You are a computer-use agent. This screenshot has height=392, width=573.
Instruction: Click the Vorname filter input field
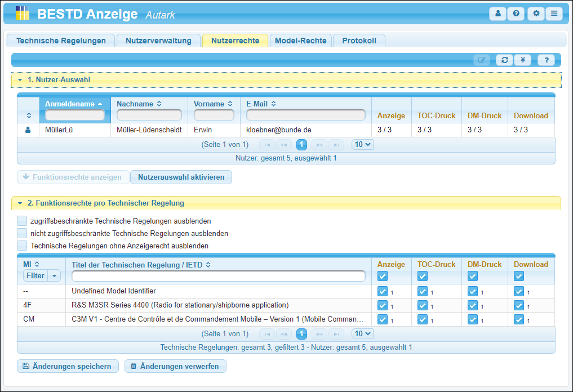tap(214, 115)
